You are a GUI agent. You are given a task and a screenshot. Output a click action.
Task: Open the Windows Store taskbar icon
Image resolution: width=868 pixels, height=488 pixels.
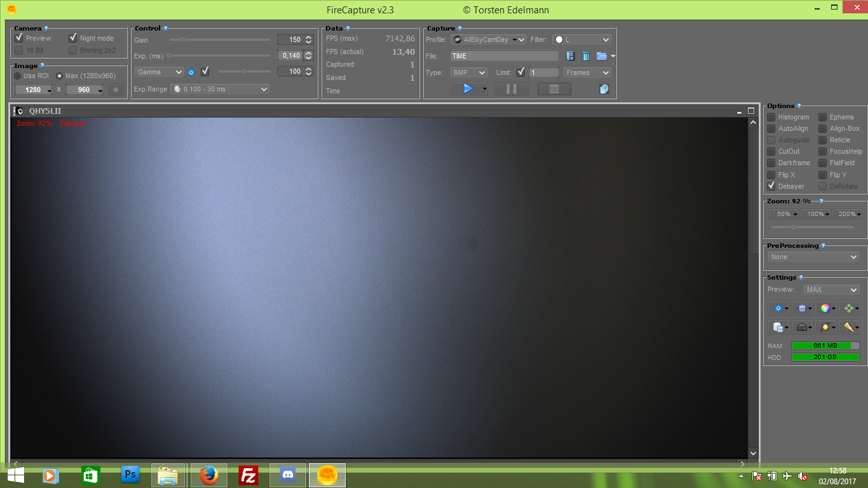click(90, 475)
